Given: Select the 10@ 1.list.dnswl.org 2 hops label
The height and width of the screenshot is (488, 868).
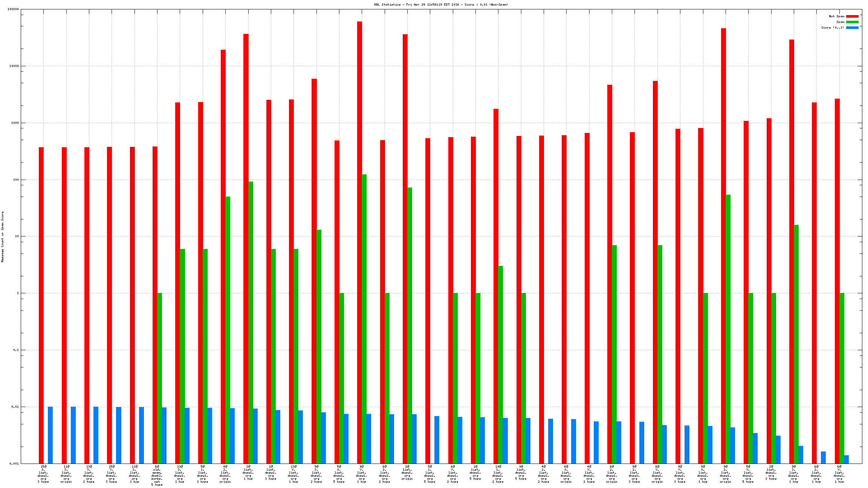Looking at the screenshot, I should click(x=498, y=474).
